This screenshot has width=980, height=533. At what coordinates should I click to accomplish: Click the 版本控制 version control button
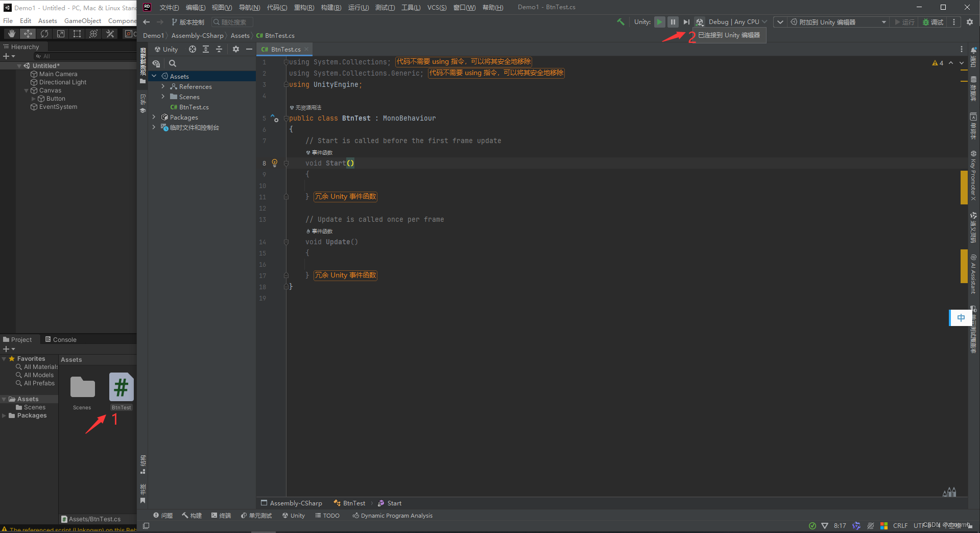tap(188, 22)
